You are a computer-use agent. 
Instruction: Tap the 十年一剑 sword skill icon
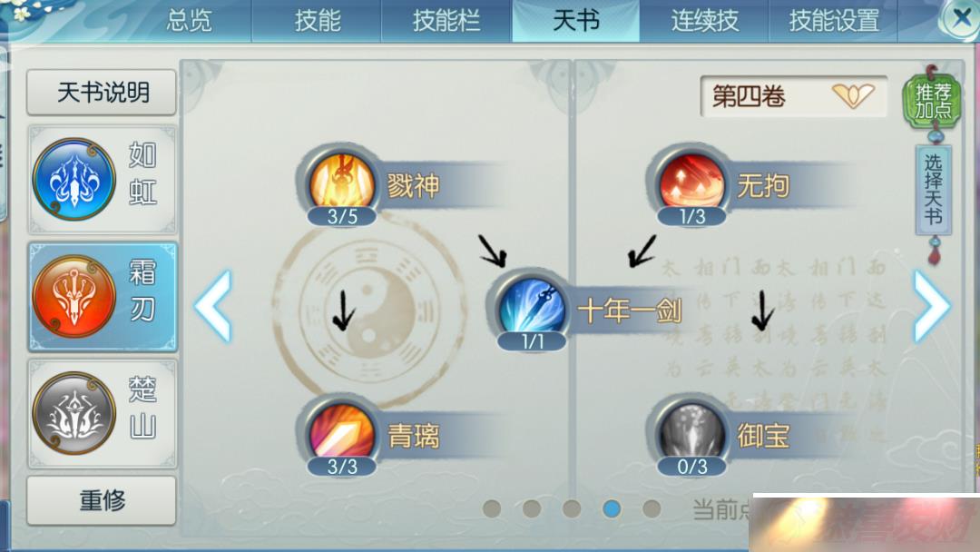coord(533,309)
